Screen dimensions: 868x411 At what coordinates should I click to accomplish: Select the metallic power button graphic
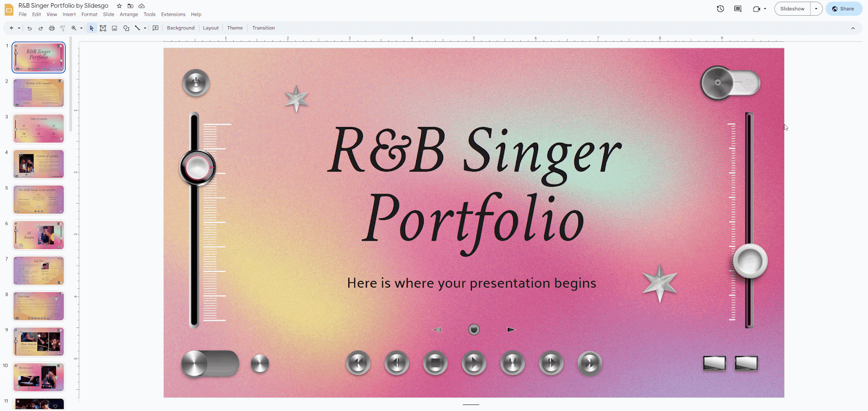(196, 83)
